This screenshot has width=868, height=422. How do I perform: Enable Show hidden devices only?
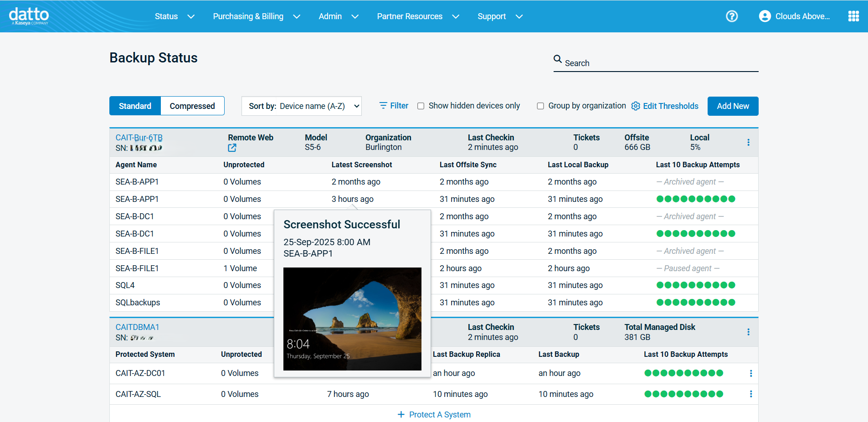coord(421,105)
